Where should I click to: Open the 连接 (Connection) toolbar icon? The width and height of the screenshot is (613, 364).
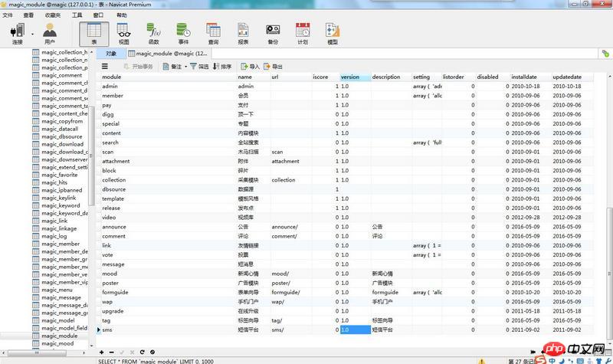coord(17,34)
